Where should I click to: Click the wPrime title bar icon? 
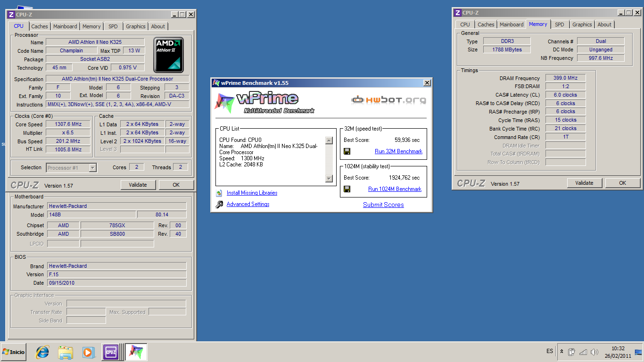[216, 83]
